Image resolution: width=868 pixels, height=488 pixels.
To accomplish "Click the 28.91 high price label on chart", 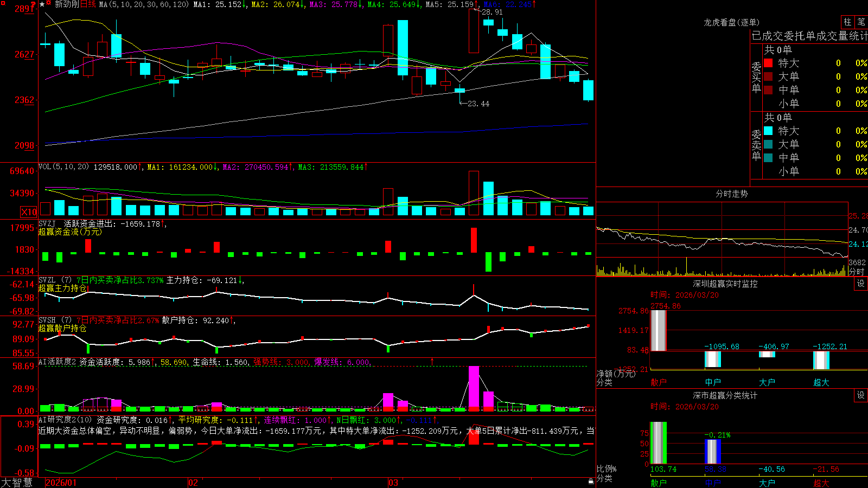I will click(492, 12).
